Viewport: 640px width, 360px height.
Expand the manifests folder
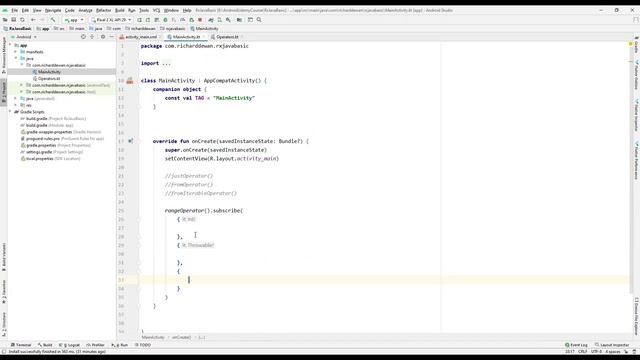pyautogui.click(x=16, y=52)
